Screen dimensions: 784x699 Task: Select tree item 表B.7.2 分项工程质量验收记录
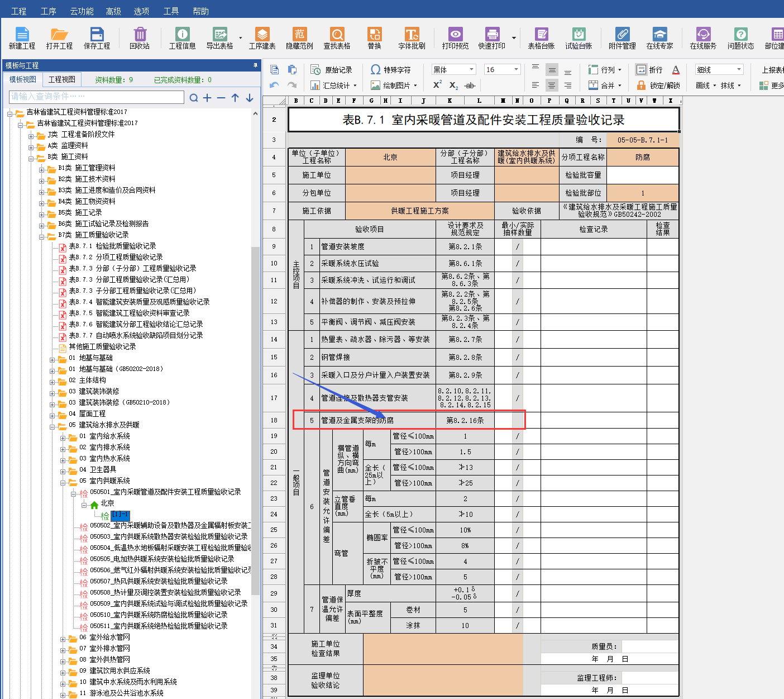tap(116, 257)
